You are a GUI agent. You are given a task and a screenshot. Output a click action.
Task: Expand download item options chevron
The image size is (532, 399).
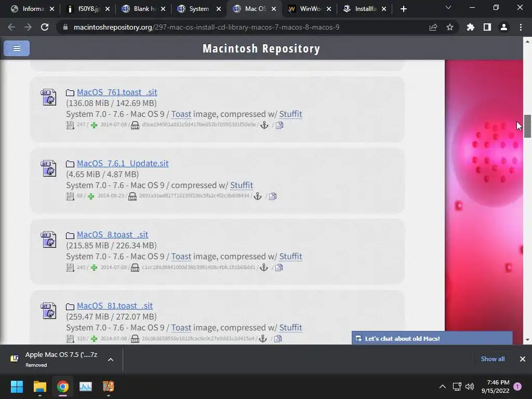click(x=111, y=360)
